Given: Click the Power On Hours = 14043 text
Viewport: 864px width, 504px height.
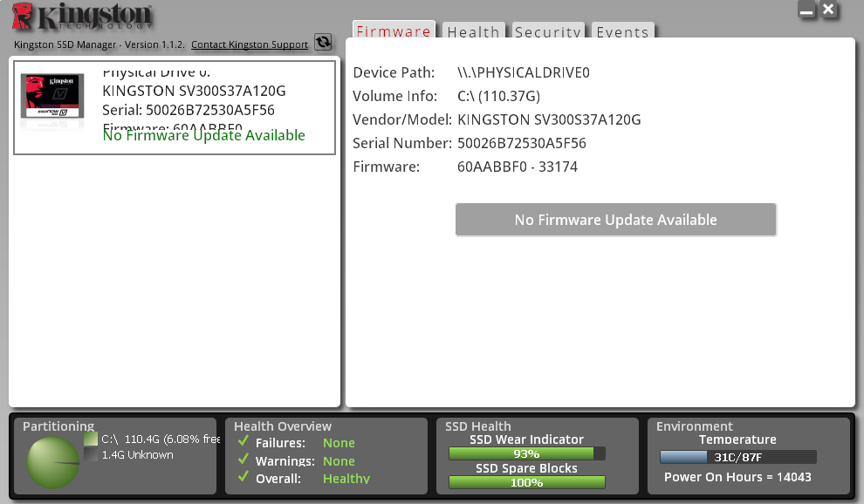Looking at the screenshot, I should pos(737,477).
